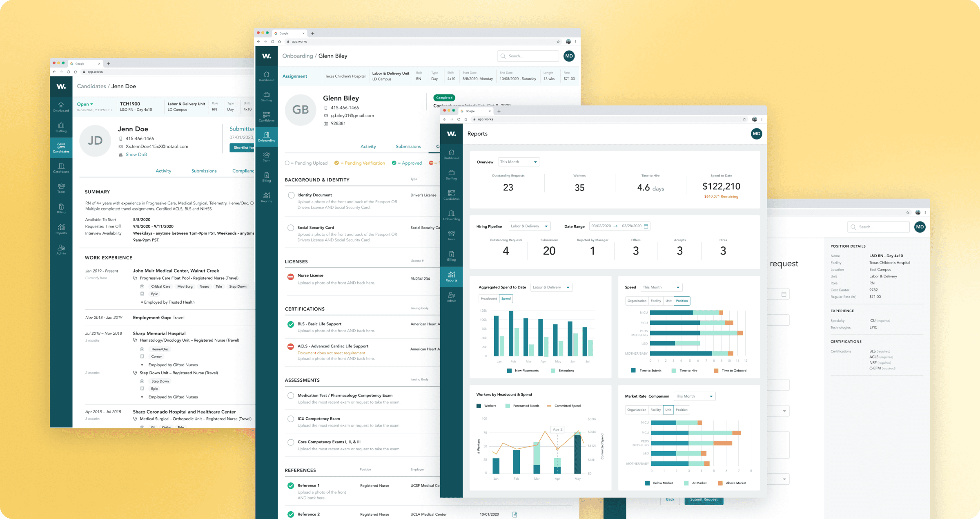
Task: Click Search field in Onboarding window
Action: (528, 56)
